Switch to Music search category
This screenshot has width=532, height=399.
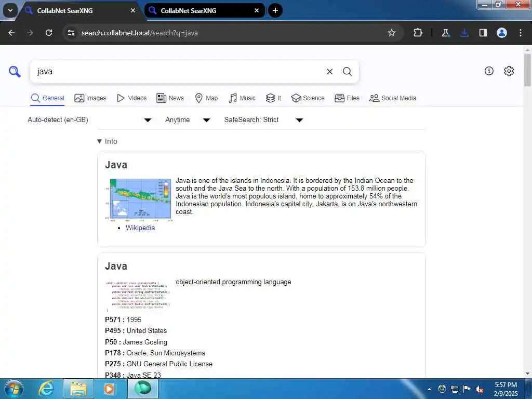pos(242,98)
